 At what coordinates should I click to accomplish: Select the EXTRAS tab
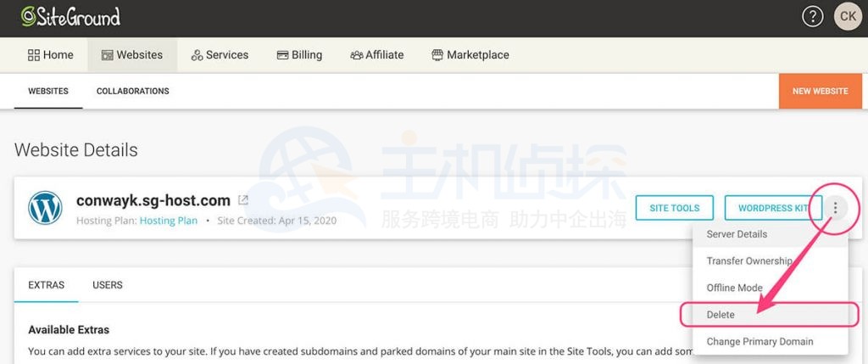pos(47,285)
